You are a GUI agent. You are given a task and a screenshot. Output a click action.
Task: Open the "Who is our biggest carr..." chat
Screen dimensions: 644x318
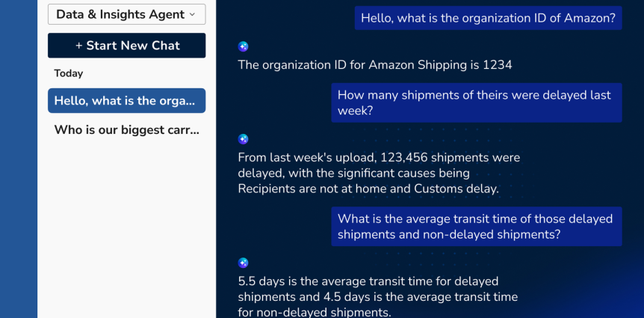[126, 130]
